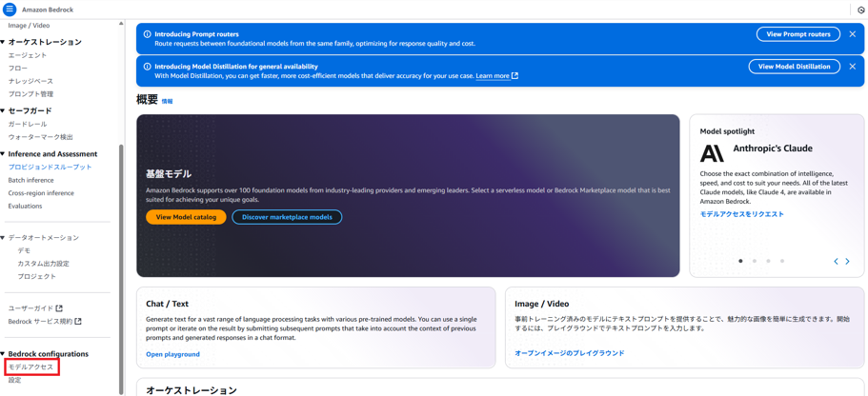
Task: Select the fourth carousel dot indicator
Action: pos(782,261)
